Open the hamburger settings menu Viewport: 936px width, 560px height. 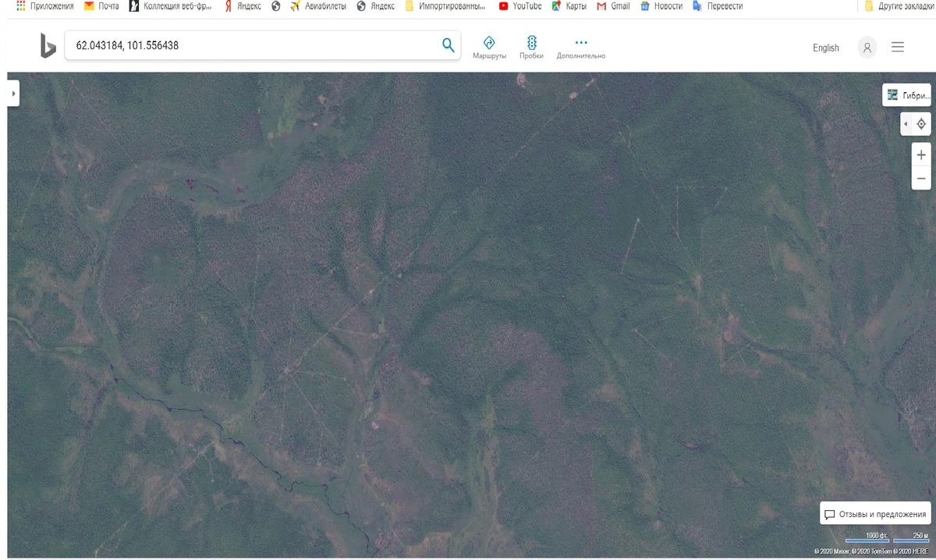tap(898, 48)
